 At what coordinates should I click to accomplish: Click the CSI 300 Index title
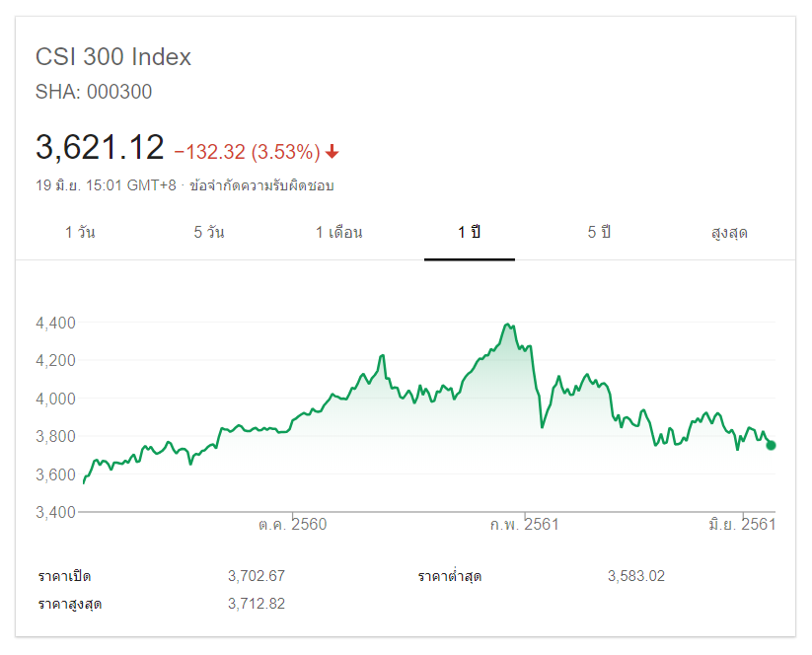click(113, 57)
